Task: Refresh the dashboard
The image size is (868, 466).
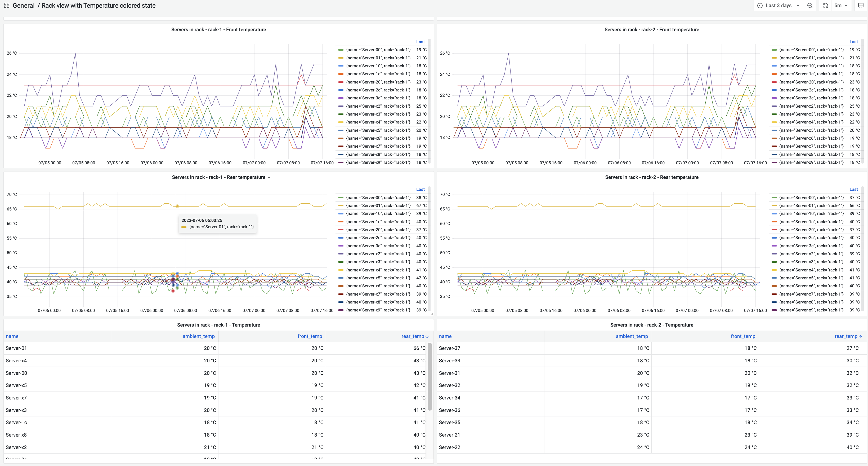Action: tap(825, 5)
